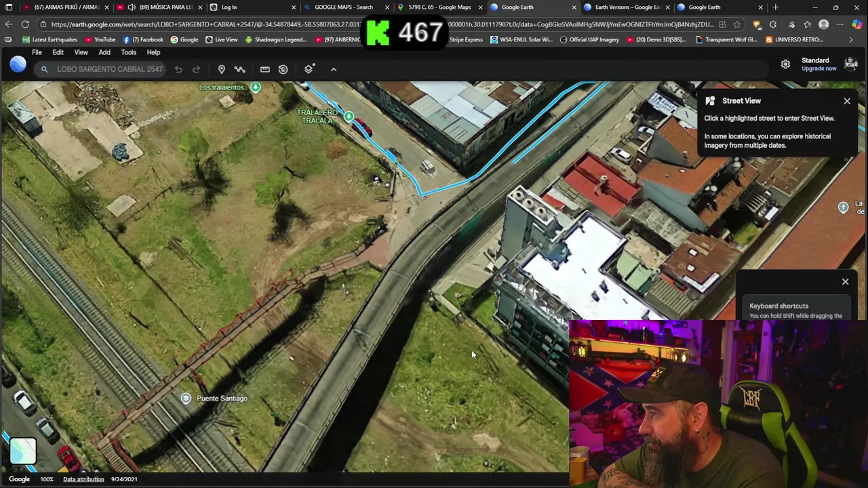Close the Keyboard shortcuts popup
The height and width of the screenshot is (488, 868).
(845, 282)
